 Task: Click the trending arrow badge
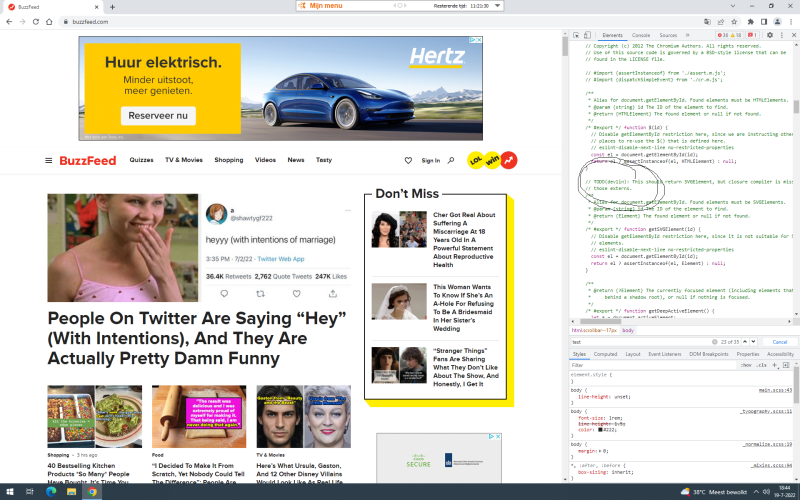509,160
